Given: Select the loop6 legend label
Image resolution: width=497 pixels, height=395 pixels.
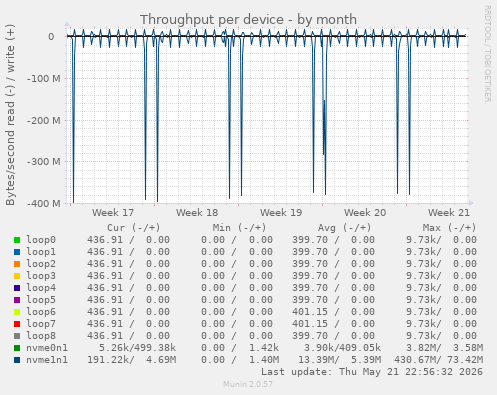Looking at the screenshot, I should click(41, 312).
